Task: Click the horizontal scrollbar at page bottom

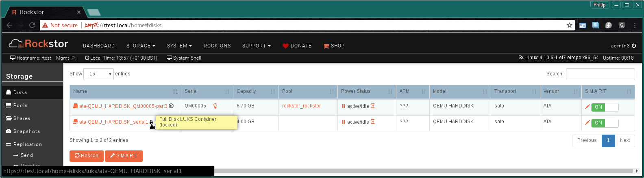Action: 423,171
